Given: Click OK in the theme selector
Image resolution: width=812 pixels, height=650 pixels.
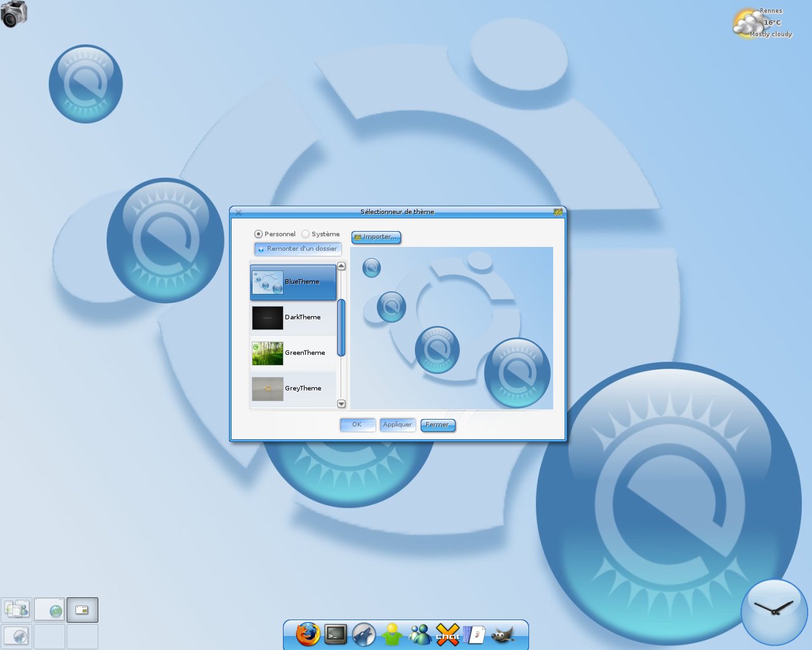Looking at the screenshot, I should point(357,425).
